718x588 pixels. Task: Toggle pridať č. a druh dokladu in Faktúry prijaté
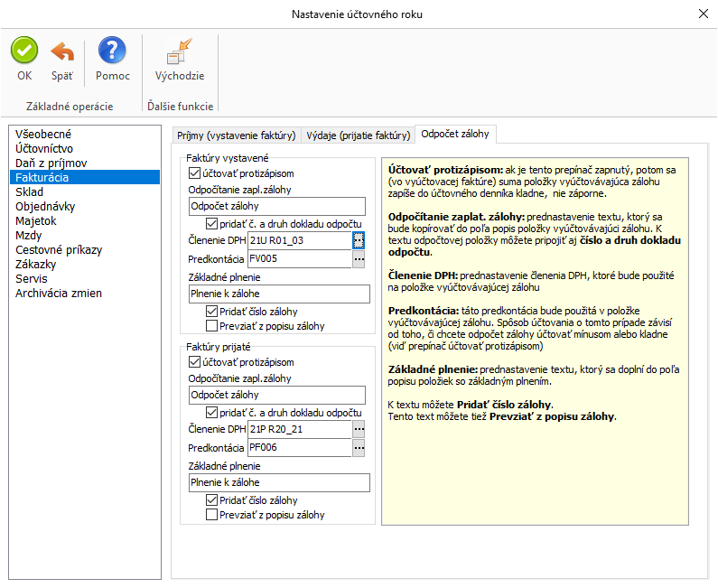pyautogui.click(x=211, y=412)
